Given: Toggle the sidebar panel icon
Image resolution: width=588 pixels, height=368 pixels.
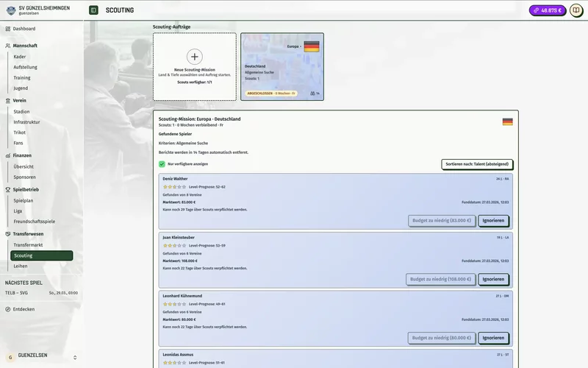Looking at the screenshot, I should pos(93,10).
